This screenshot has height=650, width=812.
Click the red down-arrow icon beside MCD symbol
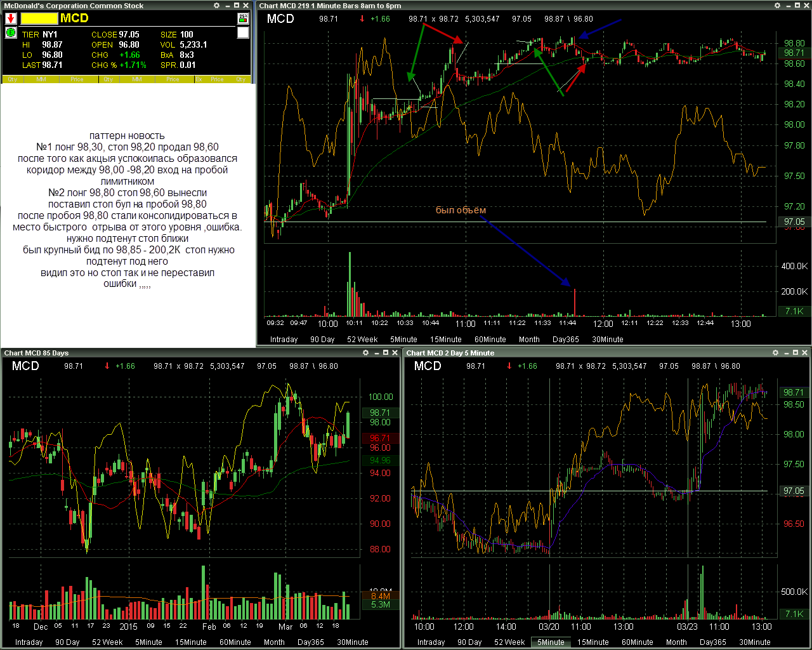[11, 18]
